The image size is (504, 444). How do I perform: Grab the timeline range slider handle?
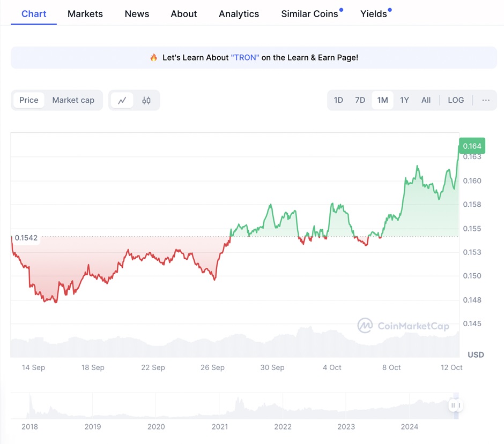(455, 405)
